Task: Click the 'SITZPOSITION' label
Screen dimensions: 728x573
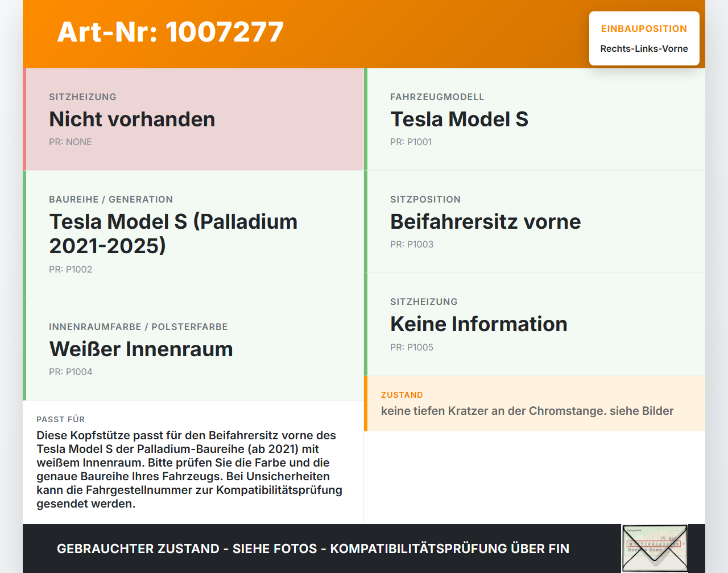Action: 425,199
